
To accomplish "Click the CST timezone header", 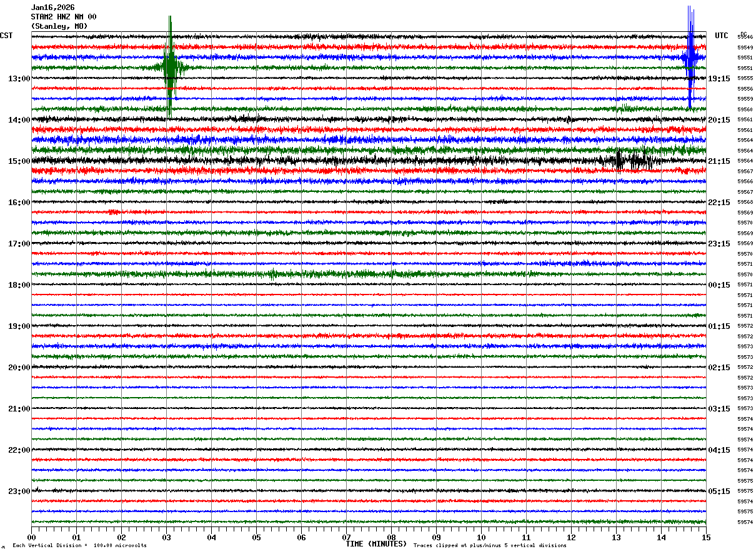I will tap(6, 36).
